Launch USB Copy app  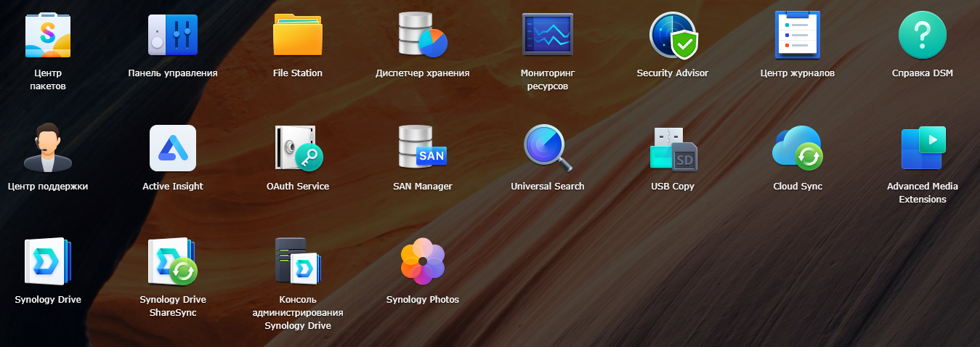673,148
